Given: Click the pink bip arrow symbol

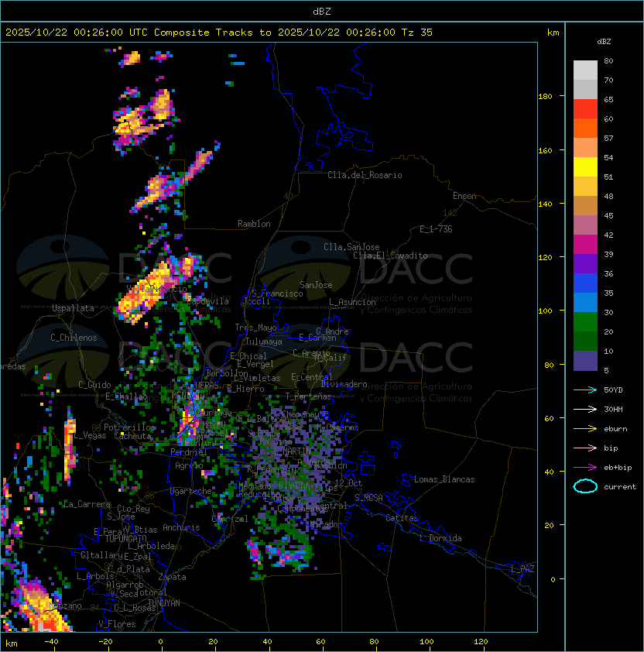Looking at the screenshot, I should click(x=585, y=448).
